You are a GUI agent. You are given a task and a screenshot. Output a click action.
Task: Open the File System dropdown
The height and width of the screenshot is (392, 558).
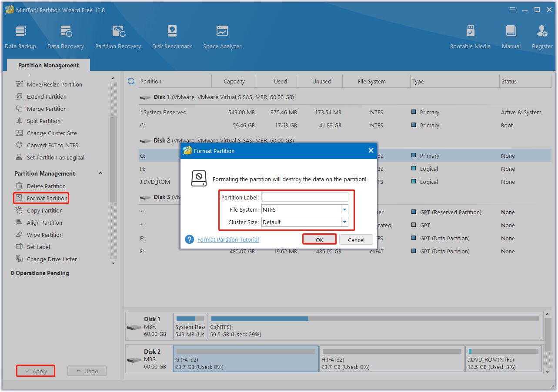[344, 209]
